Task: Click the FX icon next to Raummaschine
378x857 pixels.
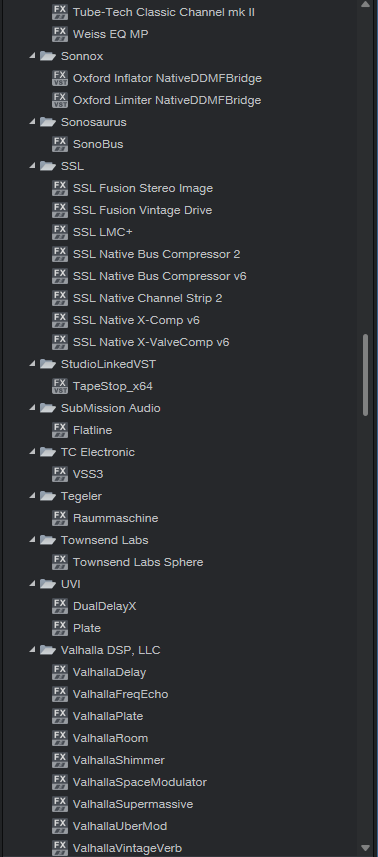Action: pos(60,518)
